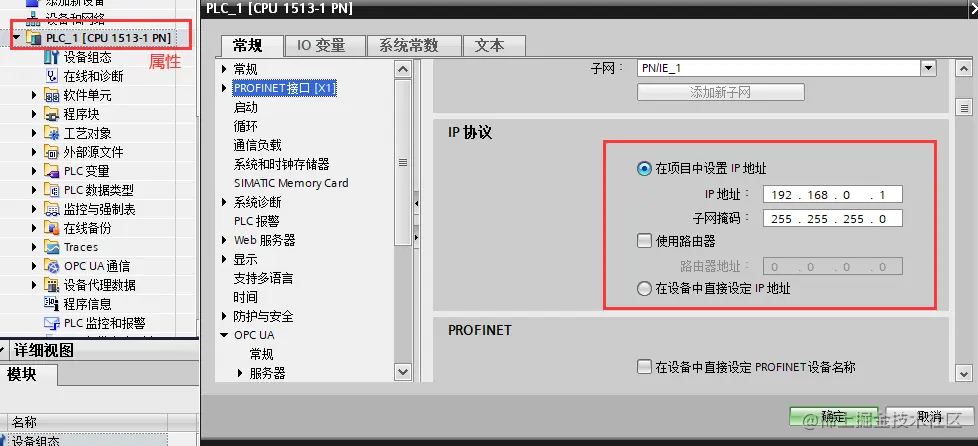Click the PLC 监控和报警 icon
This screenshot has width=978, height=446.
click(52, 323)
